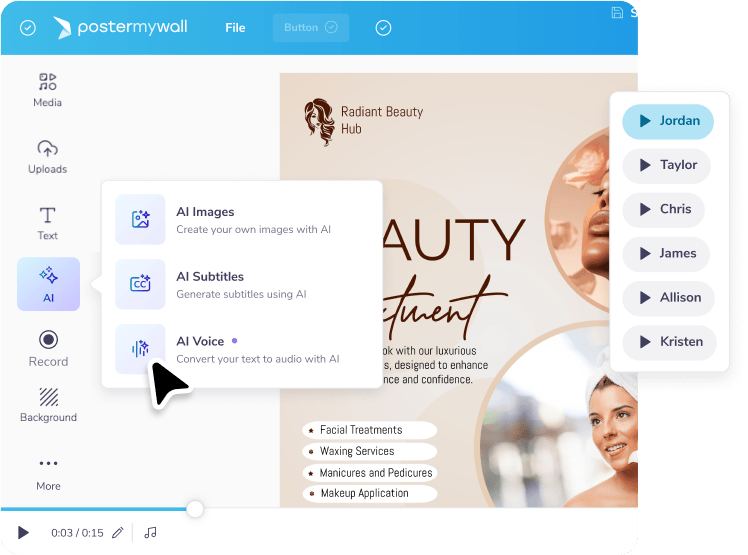The height and width of the screenshot is (555, 748).
Task: Open the Record tool
Action: (48, 348)
